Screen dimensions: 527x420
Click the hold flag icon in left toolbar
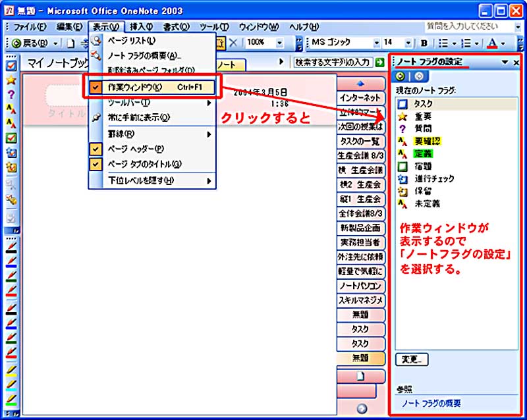pyautogui.click(x=11, y=167)
